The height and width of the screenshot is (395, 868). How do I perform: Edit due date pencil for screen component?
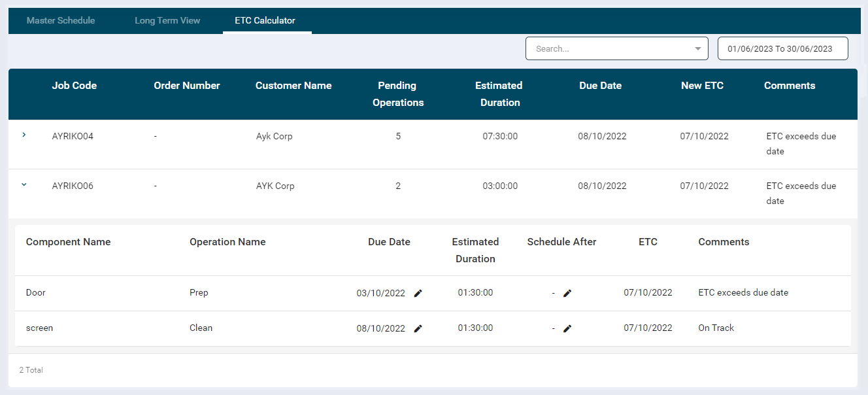pos(418,328)
